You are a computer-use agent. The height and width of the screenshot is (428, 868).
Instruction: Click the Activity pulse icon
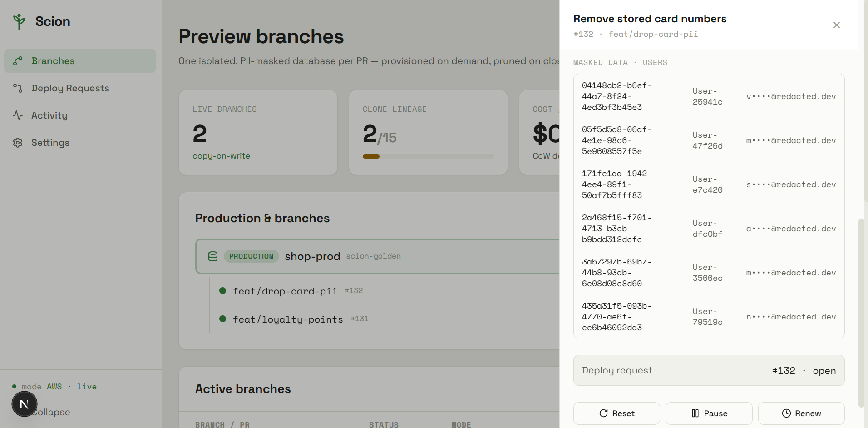pos(18,115)
